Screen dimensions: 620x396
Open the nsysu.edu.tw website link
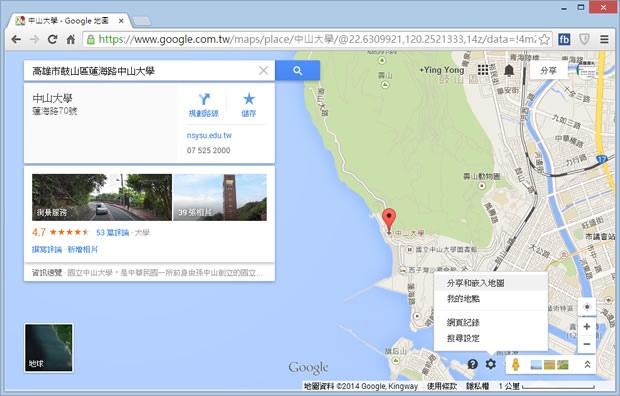point(209,135)
